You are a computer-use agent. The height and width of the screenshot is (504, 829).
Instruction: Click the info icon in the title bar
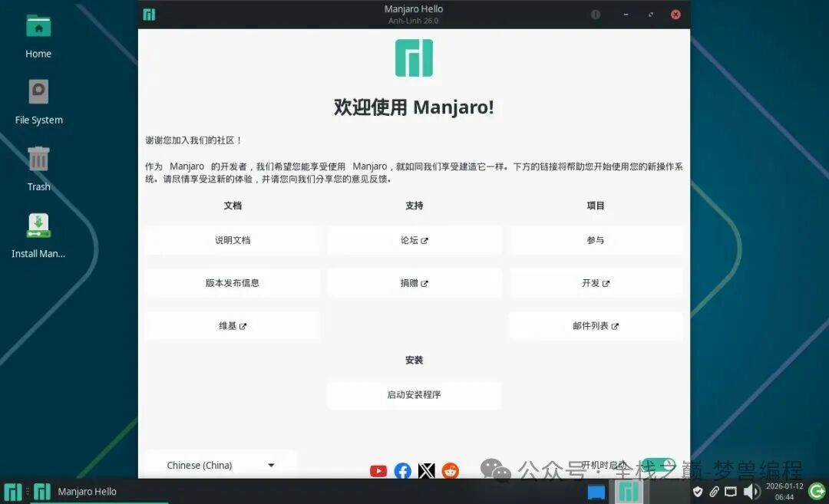(x=596, y=14)
